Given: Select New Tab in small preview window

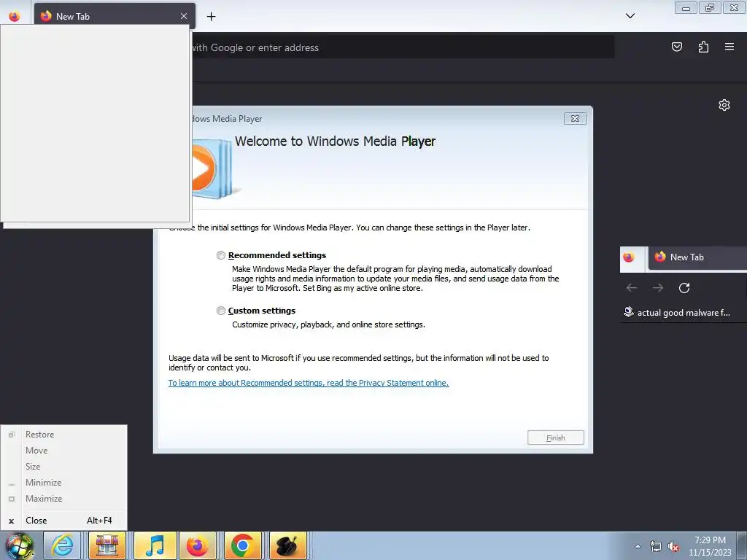Looking at the screenshot, I should point(697,257).
